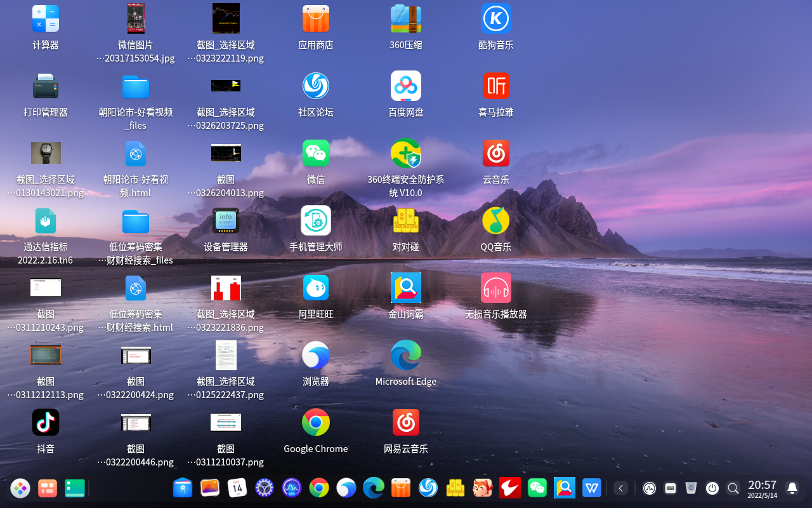
Task: Select the 低位筹码密集…财财经搜索.html file
Action: (x=136, y=288)
